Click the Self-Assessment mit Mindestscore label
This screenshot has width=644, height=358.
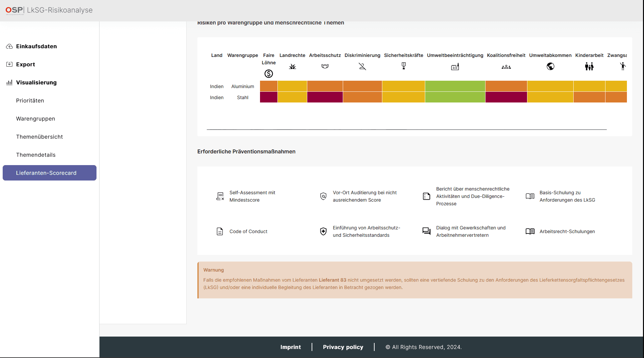[x=252, y=196]
